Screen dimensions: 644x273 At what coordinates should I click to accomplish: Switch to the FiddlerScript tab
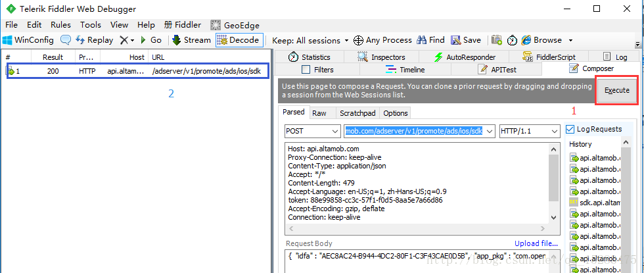pyautogui.click(x=549, y=57)
